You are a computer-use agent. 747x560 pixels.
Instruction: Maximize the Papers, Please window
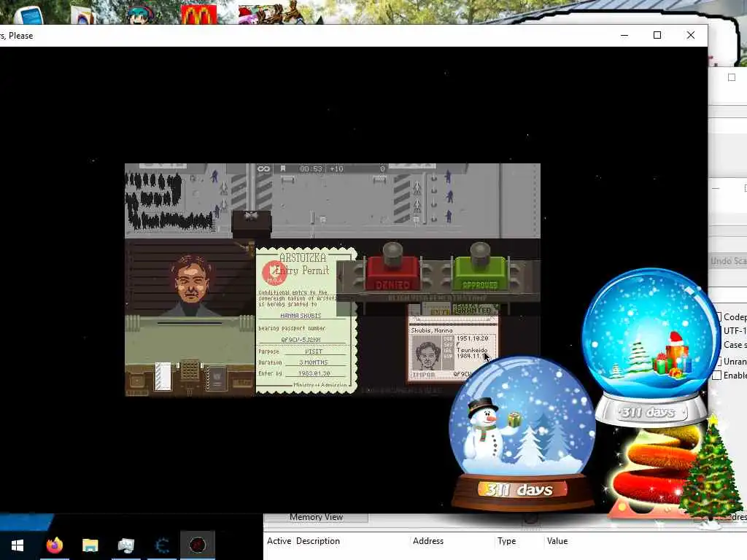(x=657, y=35)
